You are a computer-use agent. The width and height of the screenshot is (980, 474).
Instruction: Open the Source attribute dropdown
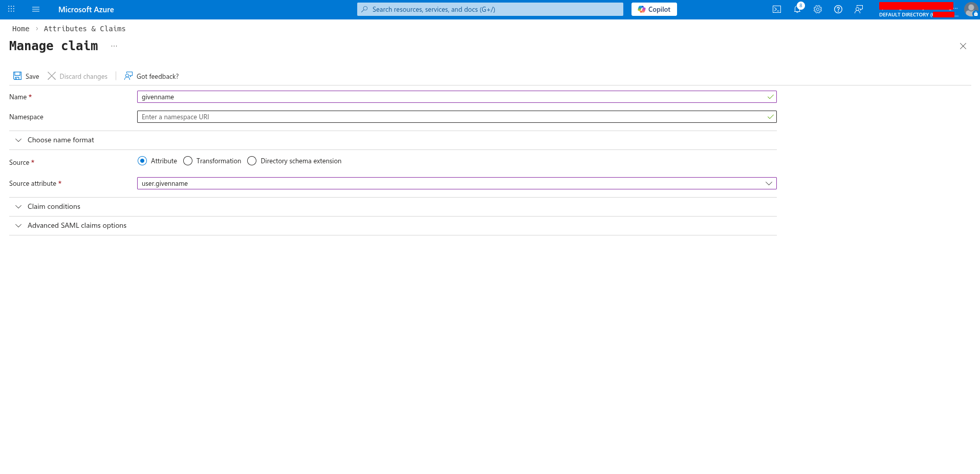[768, 183]
